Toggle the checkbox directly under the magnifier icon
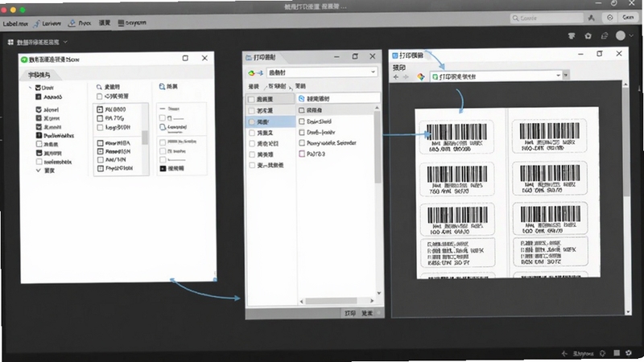 tap(99, 97)
